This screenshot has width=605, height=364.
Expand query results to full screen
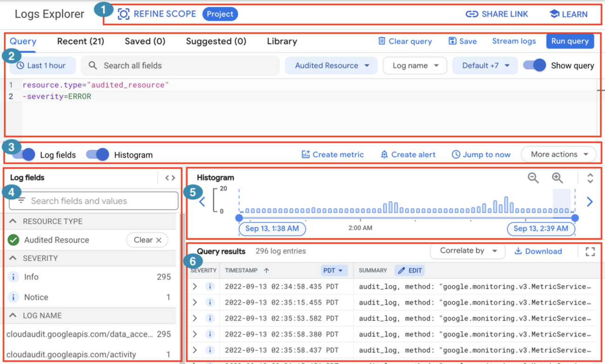tap(590, 251)
